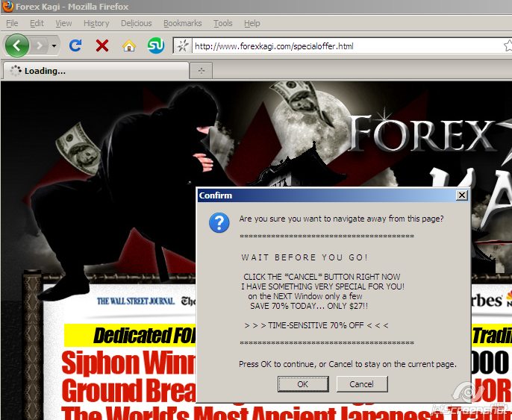Open the History menu
512x420 pixels.
[96, 23]
